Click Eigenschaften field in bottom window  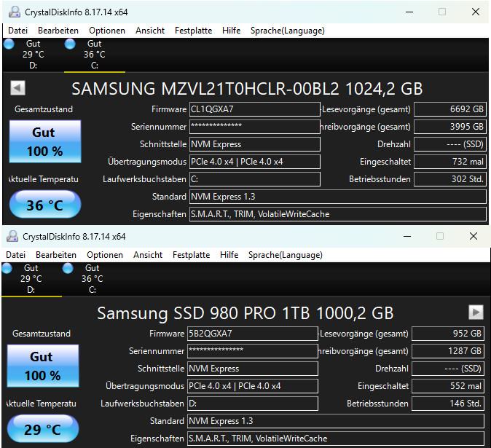point(335,439)
